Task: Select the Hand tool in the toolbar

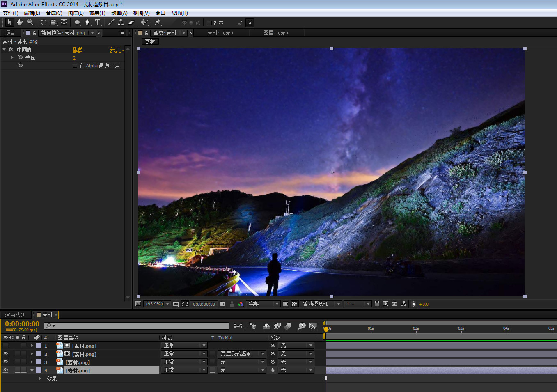Action: pos(19,23)
